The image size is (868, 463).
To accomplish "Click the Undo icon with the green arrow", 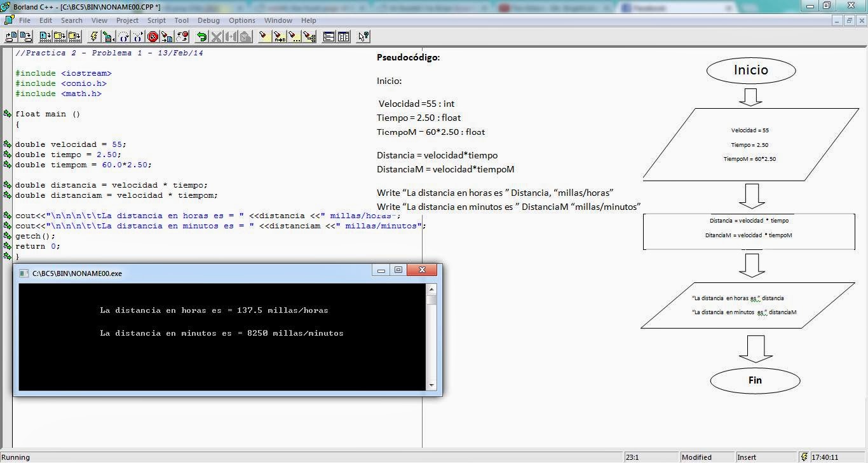I will click(203, 36).
